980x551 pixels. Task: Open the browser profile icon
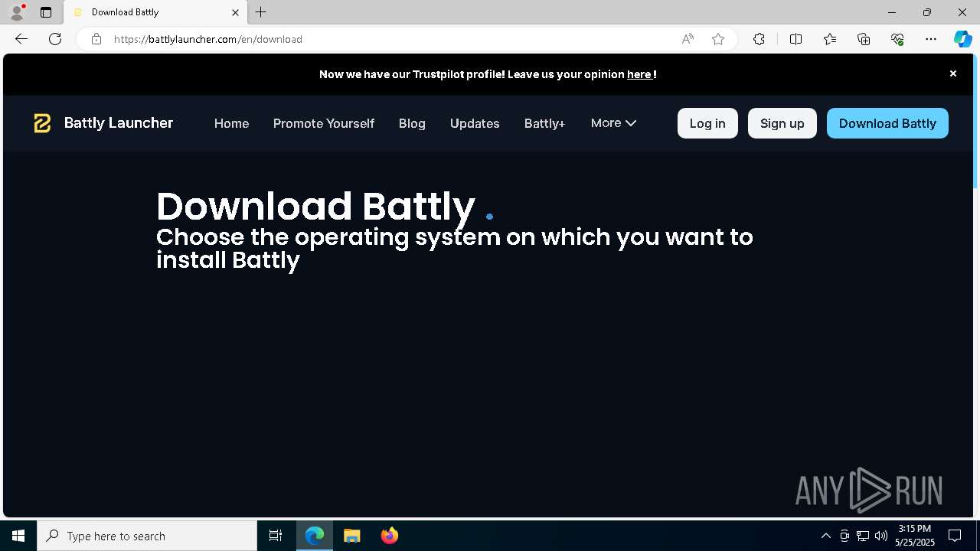pos(16,12)
